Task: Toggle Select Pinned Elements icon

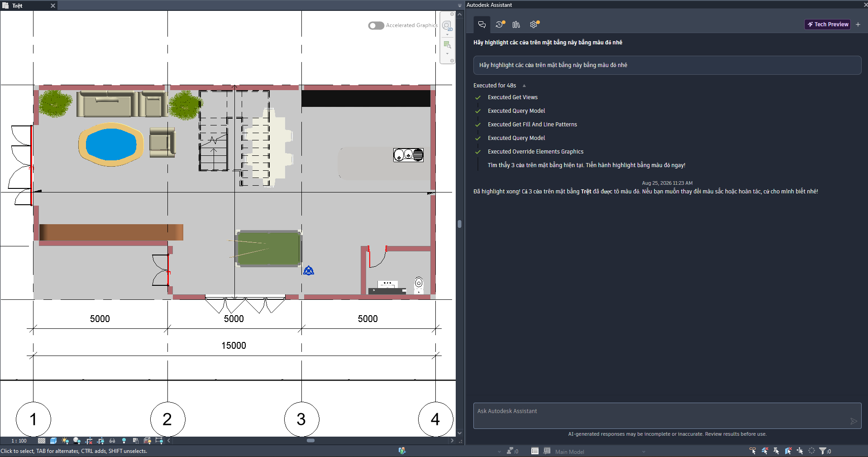Action: click(x=776, y=451)
